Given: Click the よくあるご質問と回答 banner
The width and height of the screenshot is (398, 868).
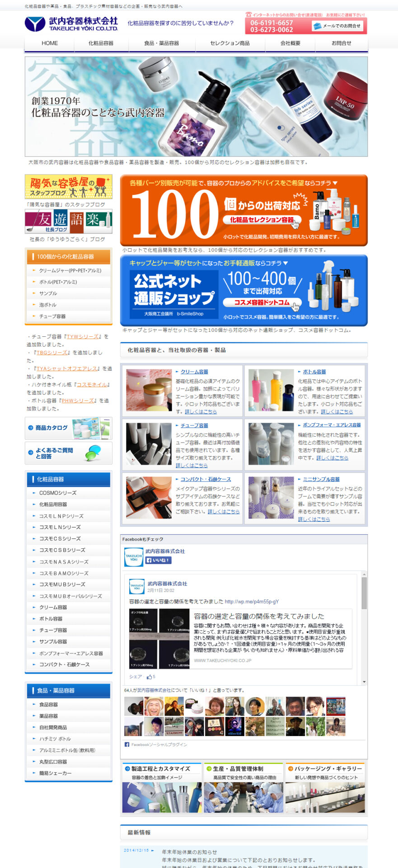Looking at the screenshot, I should pos(69,453).
